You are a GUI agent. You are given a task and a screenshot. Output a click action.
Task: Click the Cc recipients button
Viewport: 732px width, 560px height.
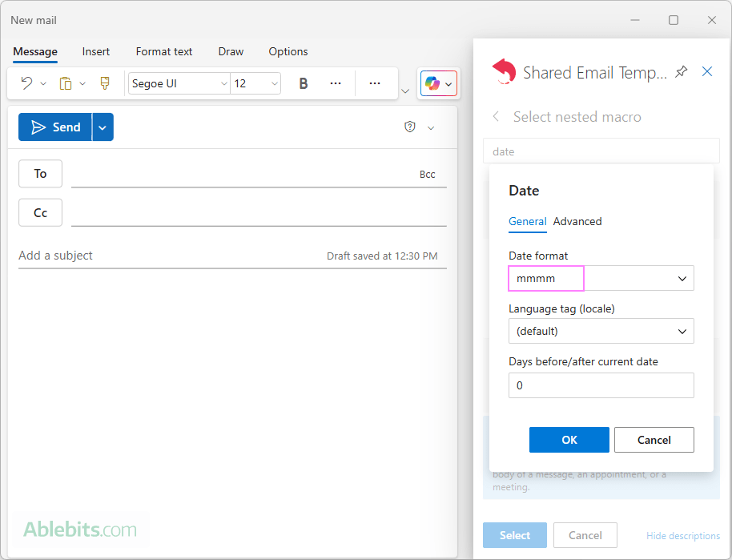(x=40, y=213)
